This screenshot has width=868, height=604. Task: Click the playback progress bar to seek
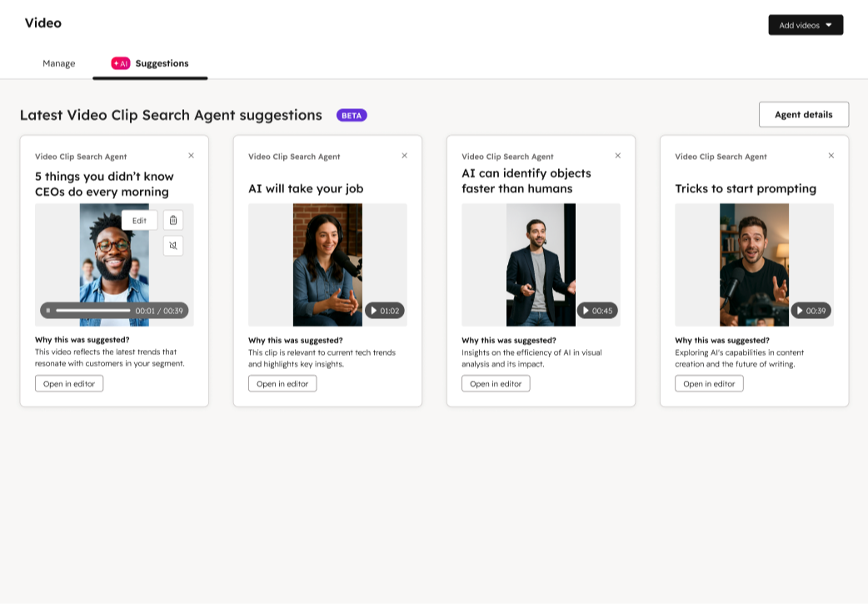92,310
